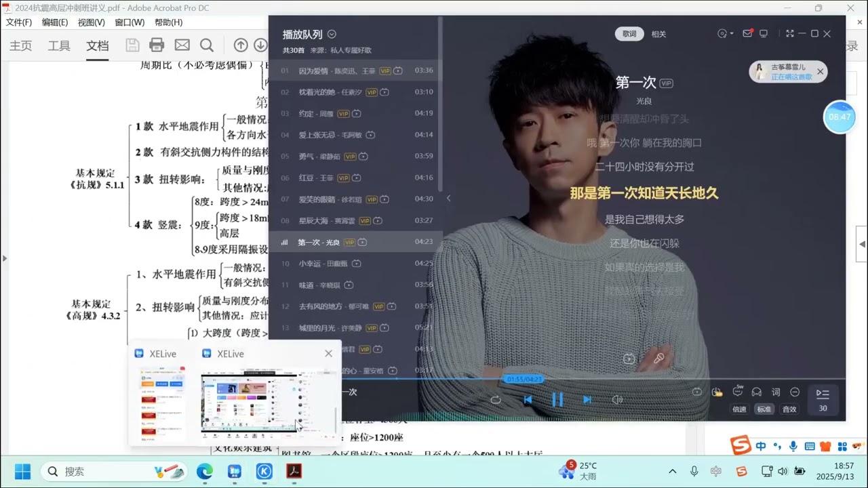This screenshot has height=488, width=868.
Task: Open the 正在唱这首歌 link
Action: 791,77
